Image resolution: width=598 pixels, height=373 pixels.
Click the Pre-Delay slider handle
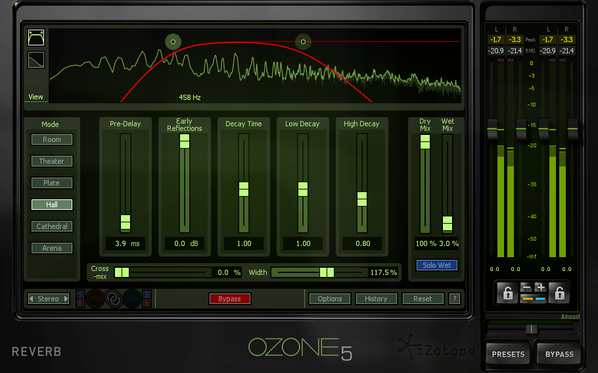click(125, 222)
